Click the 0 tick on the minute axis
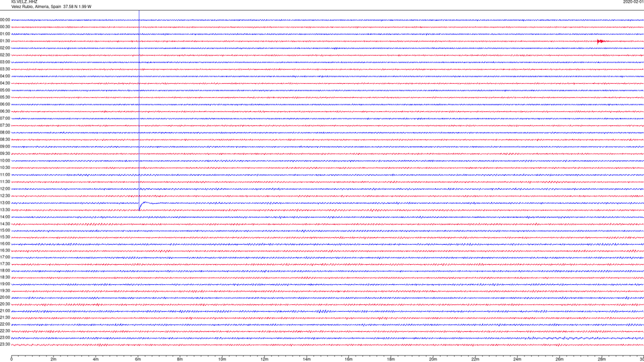Screen dimensions: 644x362 tap(11, 359)
